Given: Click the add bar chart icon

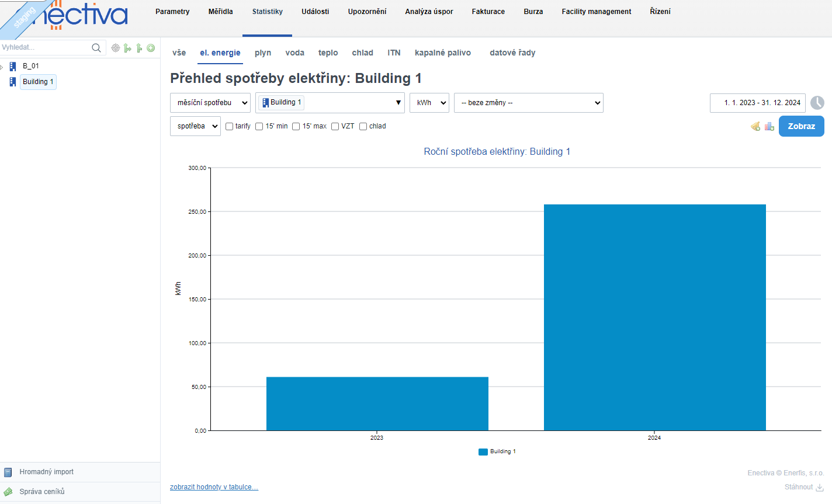Looking at the screenshot, I should click(x=769, y=126).
